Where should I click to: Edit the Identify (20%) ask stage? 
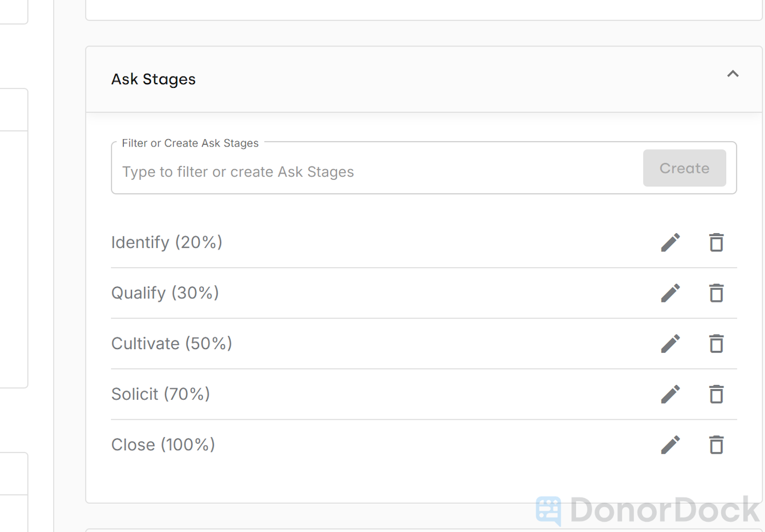[x=670, y=242]
